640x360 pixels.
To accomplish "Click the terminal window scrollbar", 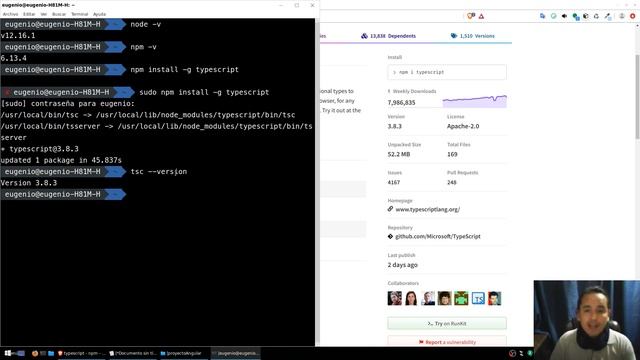I will pos(317,182).
